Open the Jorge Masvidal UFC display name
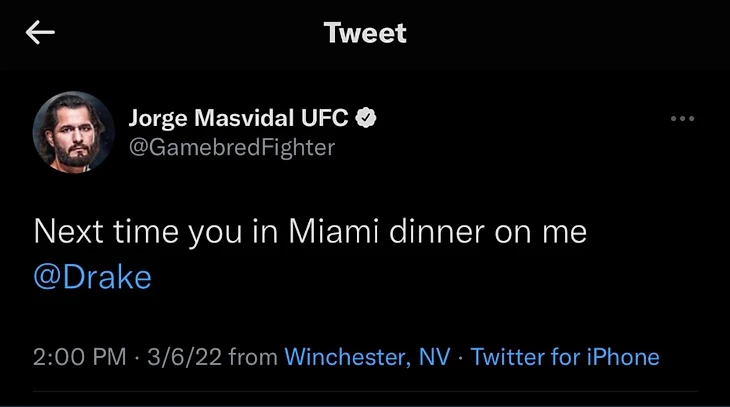This screenshot has height=407, width=730. [238, 119]
